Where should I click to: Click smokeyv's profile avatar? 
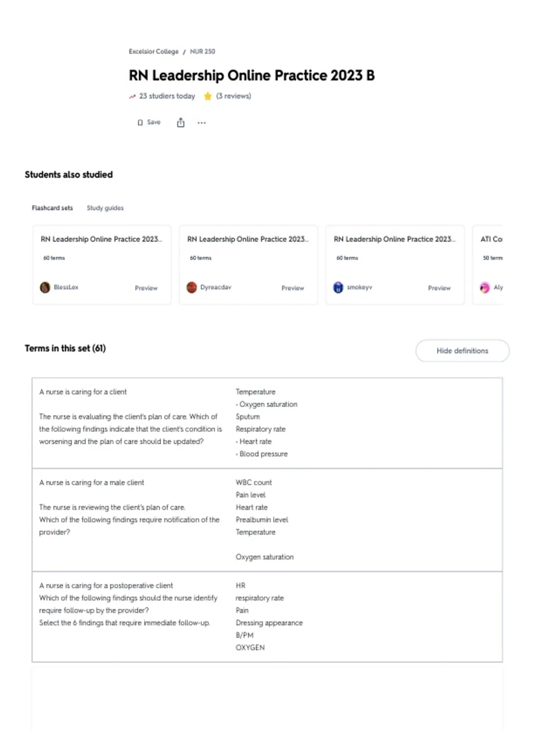(x=338, y=288)
